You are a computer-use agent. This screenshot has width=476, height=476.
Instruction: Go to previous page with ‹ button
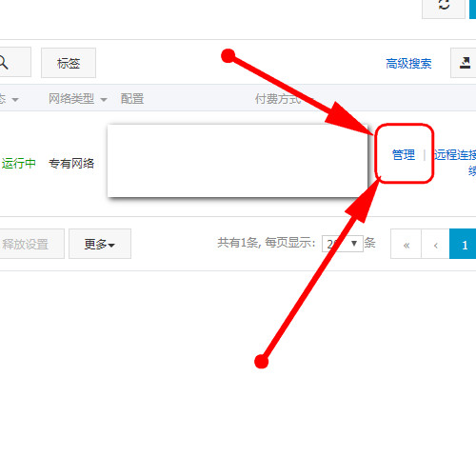tap(435, 244)
